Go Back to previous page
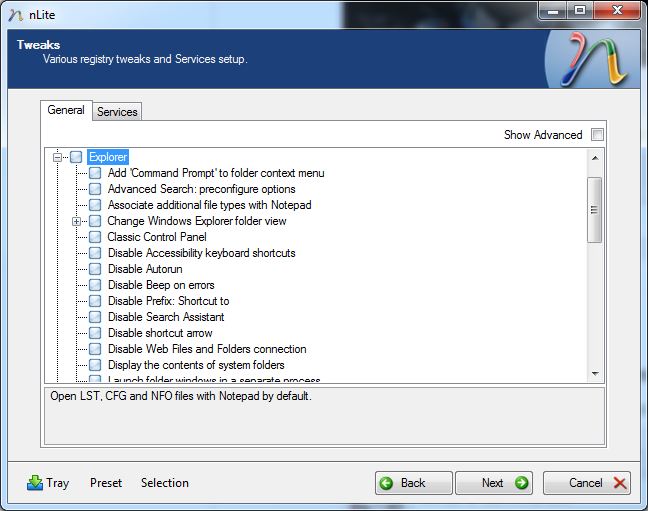 414,483
